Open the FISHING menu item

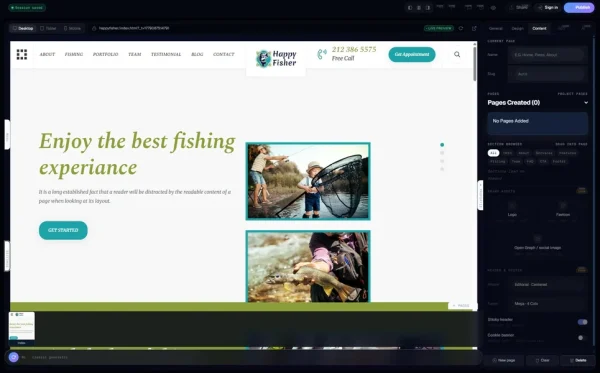(x=74, y=54)
